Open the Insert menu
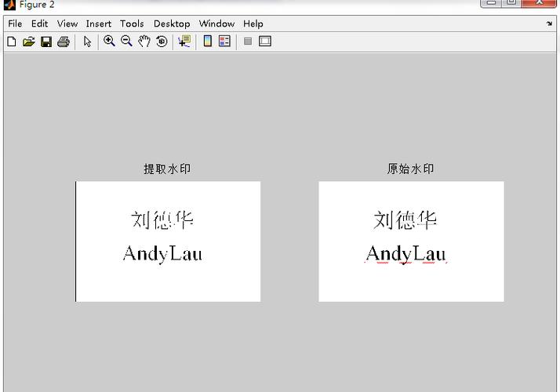The image size is (560, 392). click(x=99, y=24)
